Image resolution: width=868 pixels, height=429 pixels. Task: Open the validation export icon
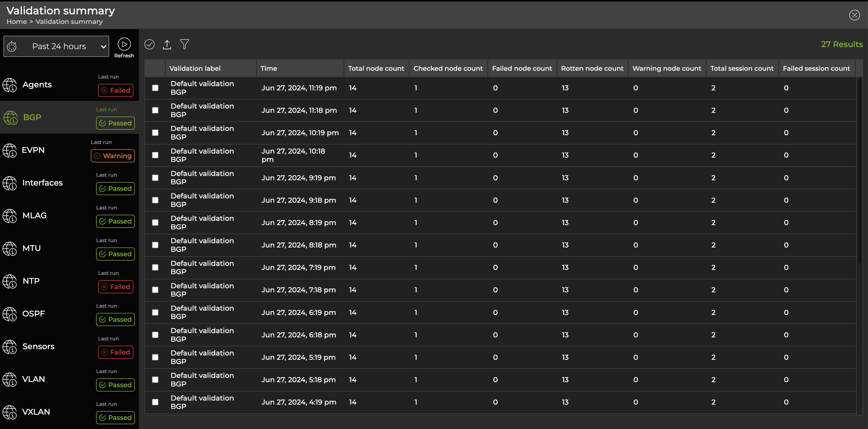click(167, 44)
